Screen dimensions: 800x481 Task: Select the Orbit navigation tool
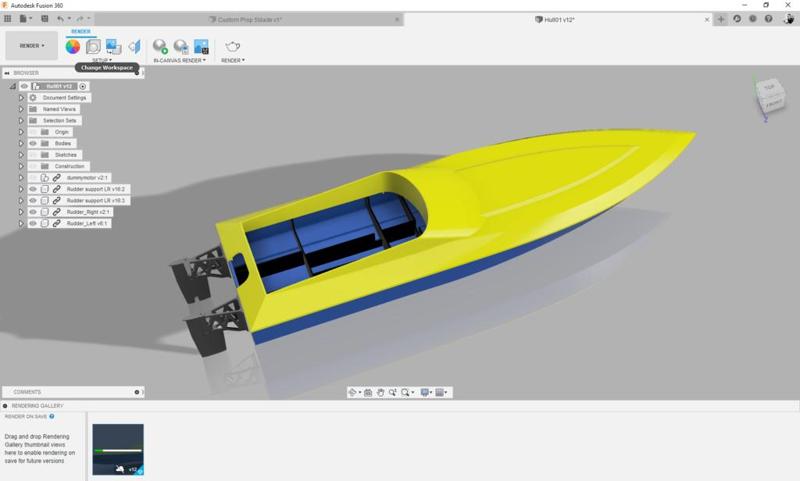tap(352, 392)
